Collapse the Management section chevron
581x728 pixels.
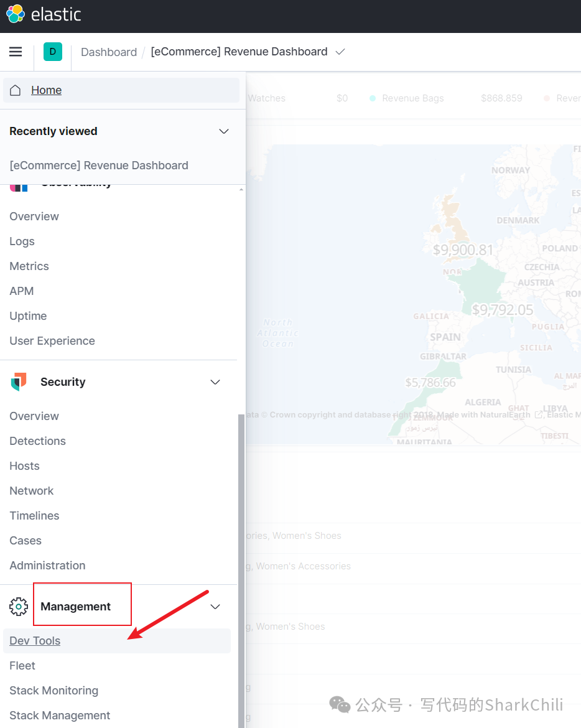pos(215,607)
